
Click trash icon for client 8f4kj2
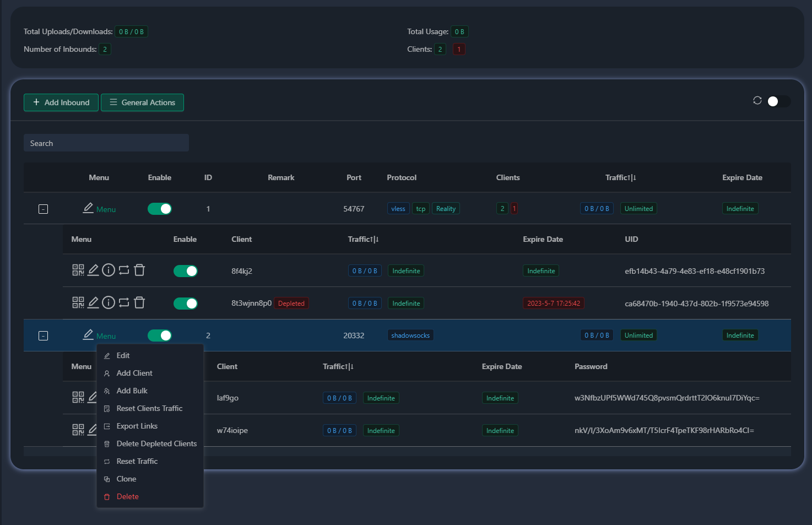point(139,270)
